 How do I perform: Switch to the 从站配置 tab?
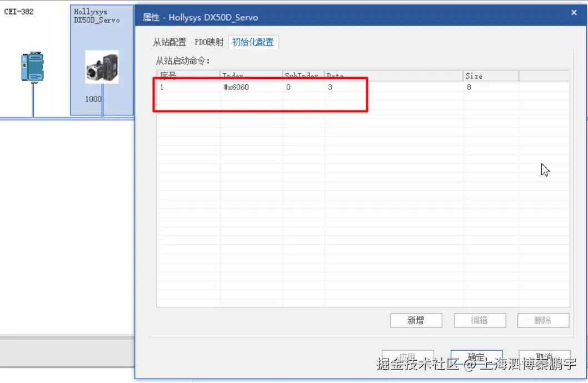(x=169, y=42)
